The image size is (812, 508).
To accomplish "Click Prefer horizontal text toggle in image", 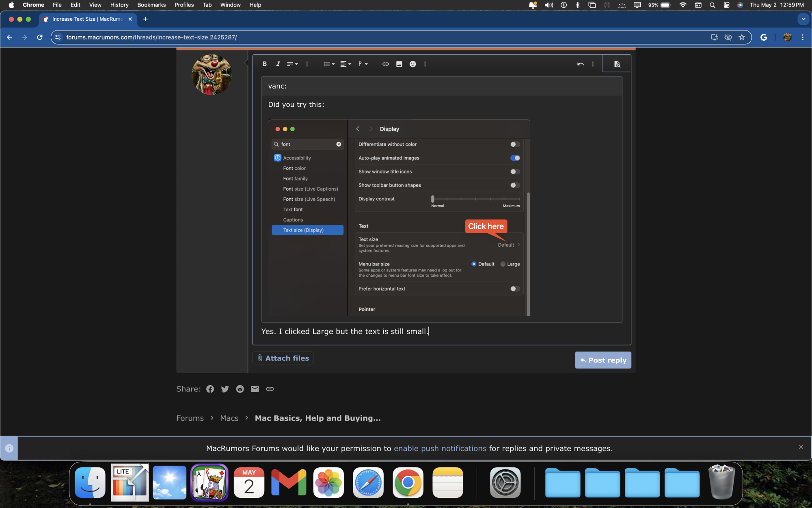I will point(515,289).
